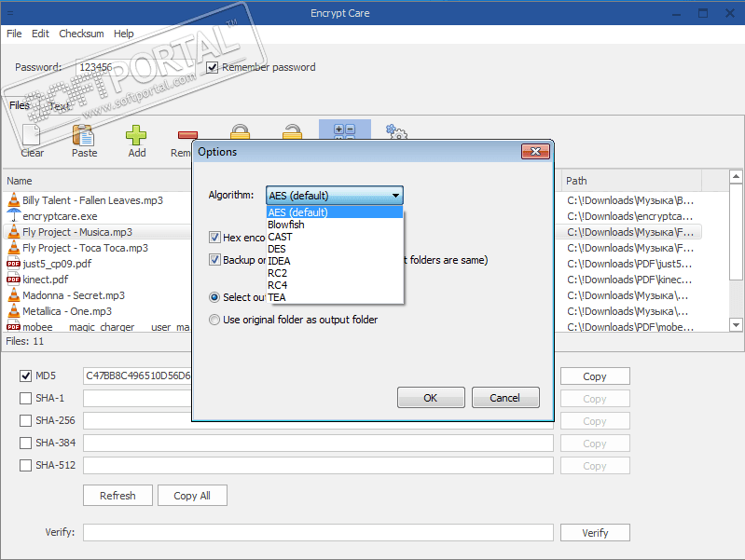Click the closed padlock encrypt icon
745x560 pixels.
240,131
